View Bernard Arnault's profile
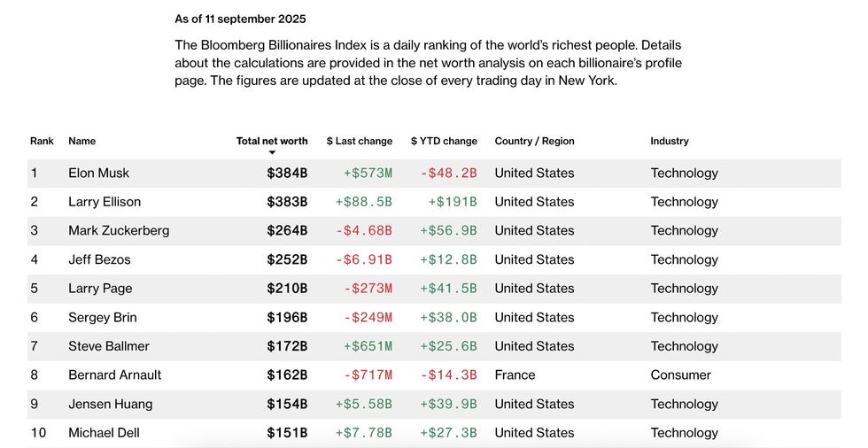868x448 pixels. click(x=115, y=375)
